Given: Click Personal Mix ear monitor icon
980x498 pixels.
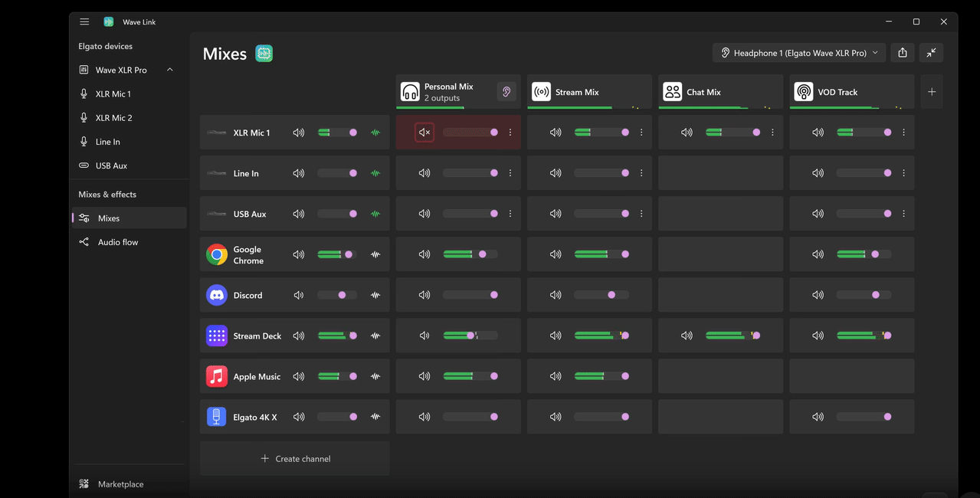Looking at the screenshot, I should click(x=506, y=92).
